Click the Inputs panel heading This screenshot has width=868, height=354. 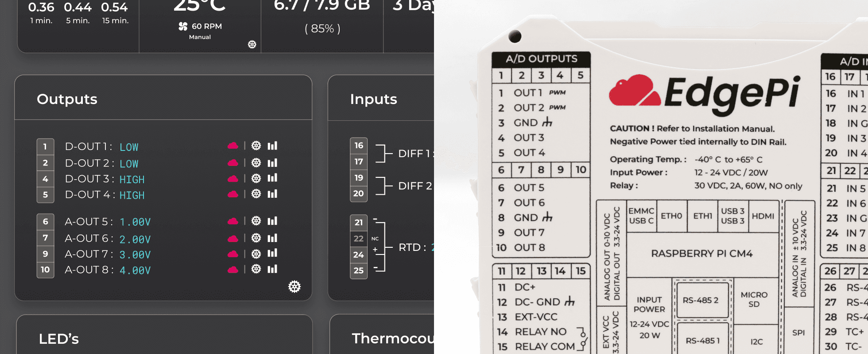373,99
